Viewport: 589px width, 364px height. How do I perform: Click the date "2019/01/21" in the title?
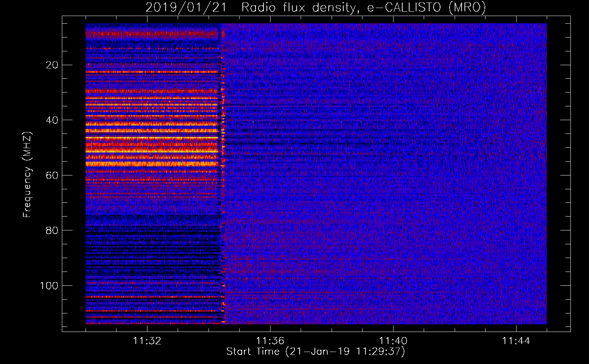tap(186, 7)
